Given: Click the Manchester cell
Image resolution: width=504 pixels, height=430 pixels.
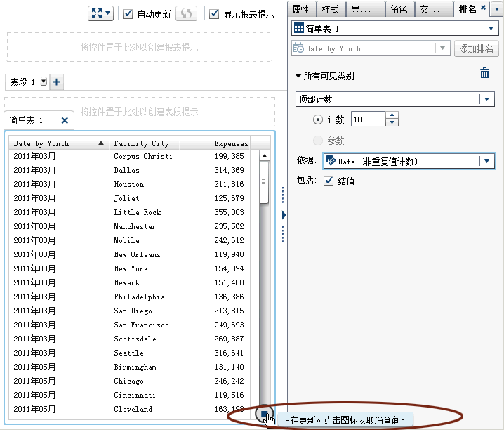Looking at the screenshot, I should pyautogui.click(x=135, y=226).
